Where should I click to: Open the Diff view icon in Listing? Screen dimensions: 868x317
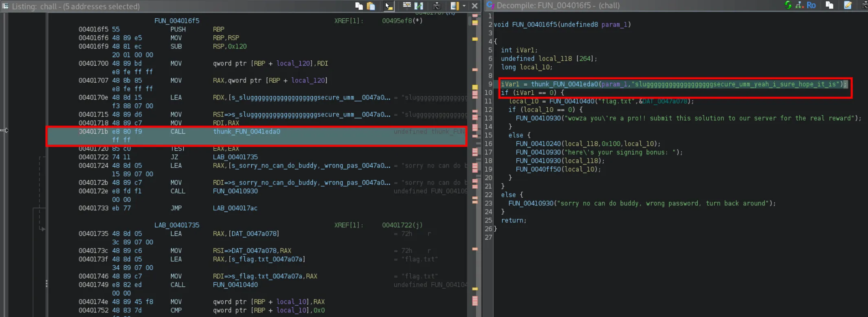click(x=419, y=6)
